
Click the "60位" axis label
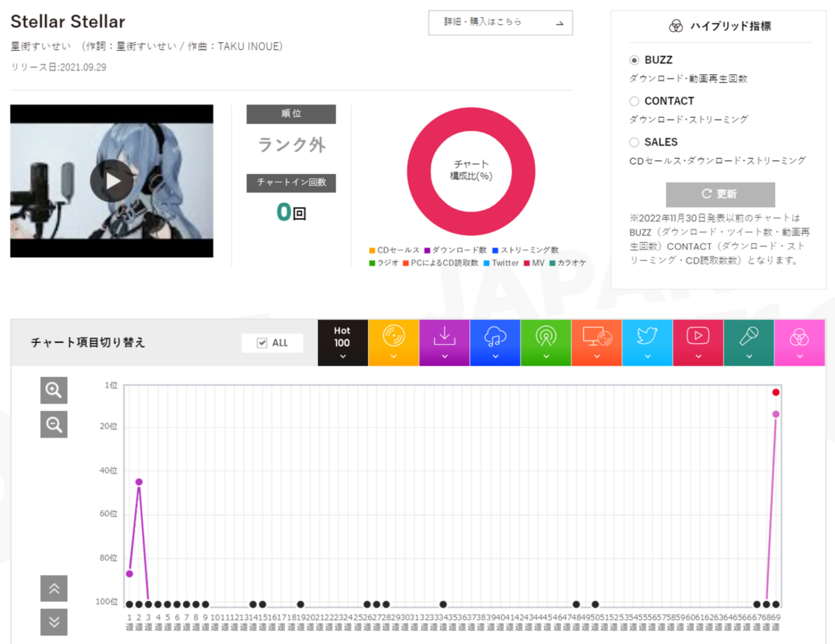(109, 514)
